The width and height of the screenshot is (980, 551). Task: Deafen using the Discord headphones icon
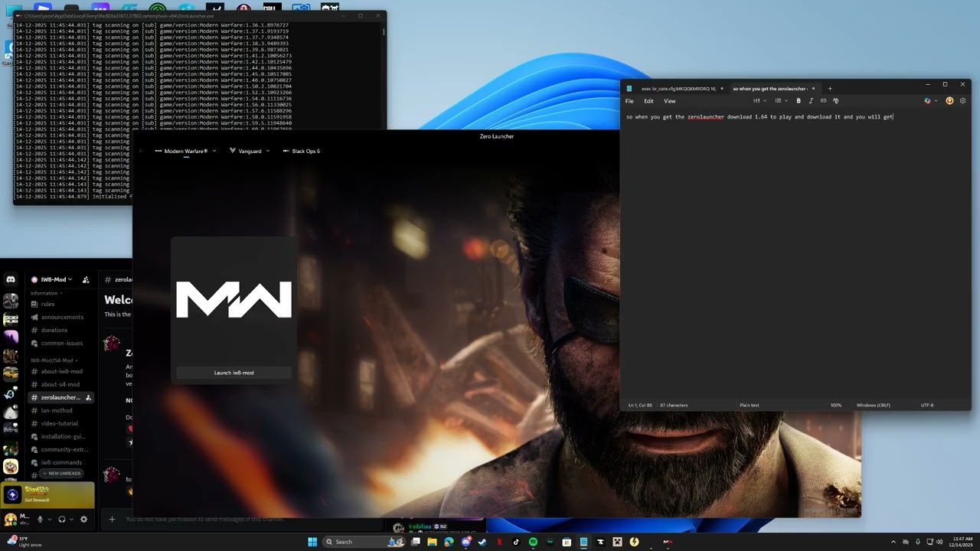tap(62, 519)
